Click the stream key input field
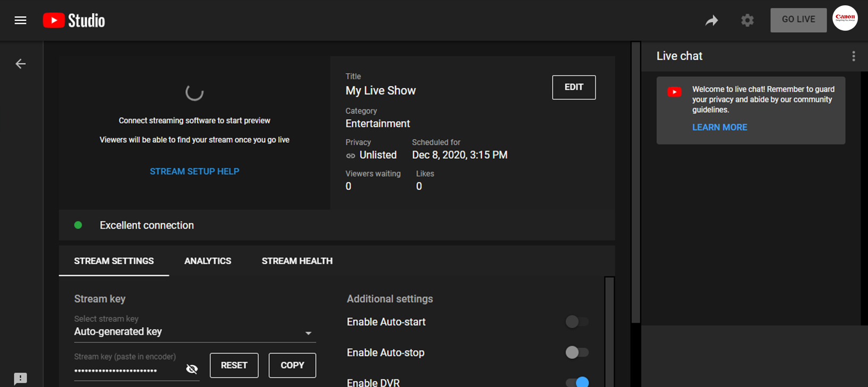868x387 pixels. (x=128, y=370)
